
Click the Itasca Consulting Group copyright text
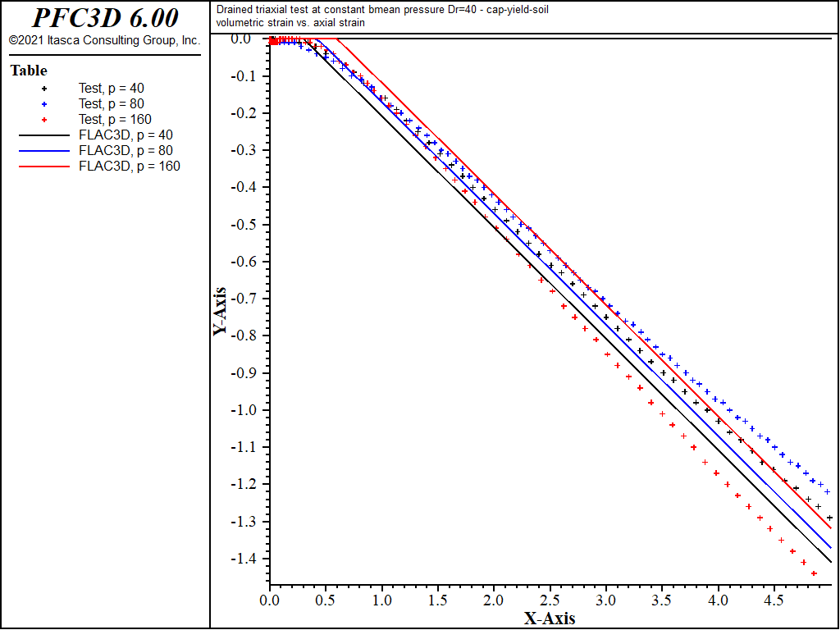pyautogui.click(x=103, y=39)
